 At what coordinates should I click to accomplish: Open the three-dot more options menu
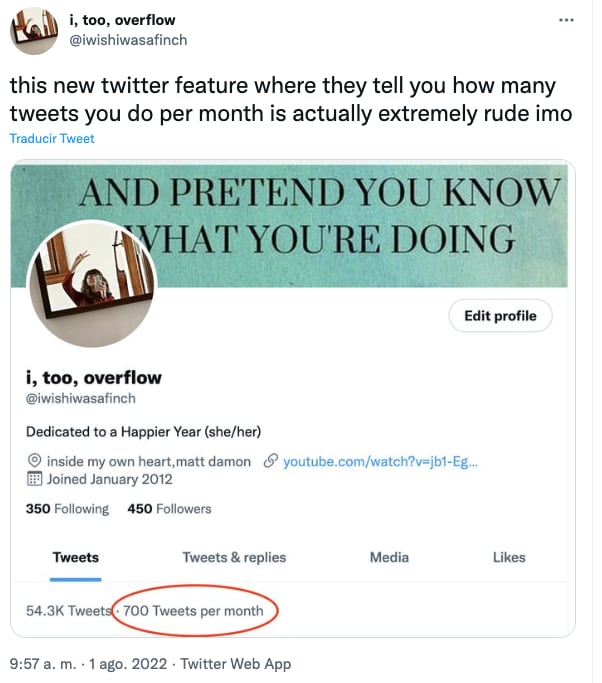(x=567, y=20)
